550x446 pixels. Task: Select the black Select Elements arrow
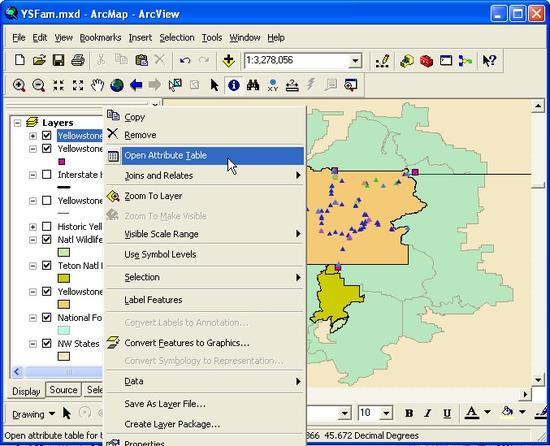point(214,85)
